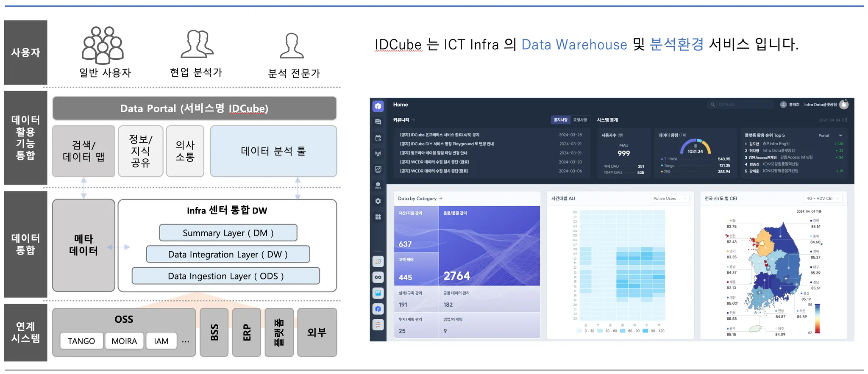Launch the Jupyter app shortcut in sidebar
Viewport: 868px width, 374px height.
pyautogui.click(x=378, y=325)
